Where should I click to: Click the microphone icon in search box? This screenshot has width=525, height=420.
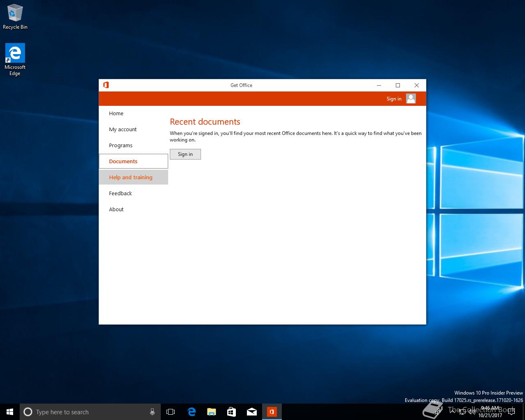152,412
